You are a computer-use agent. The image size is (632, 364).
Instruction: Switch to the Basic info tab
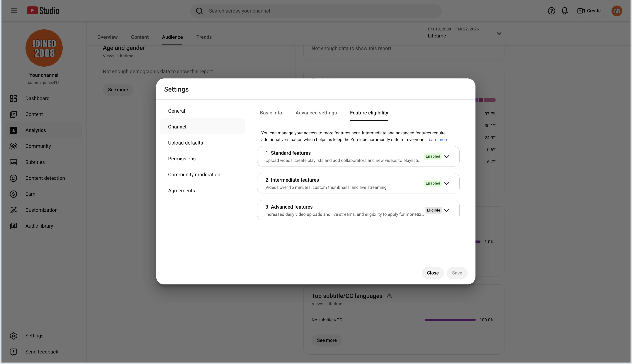tap(271, 113)
